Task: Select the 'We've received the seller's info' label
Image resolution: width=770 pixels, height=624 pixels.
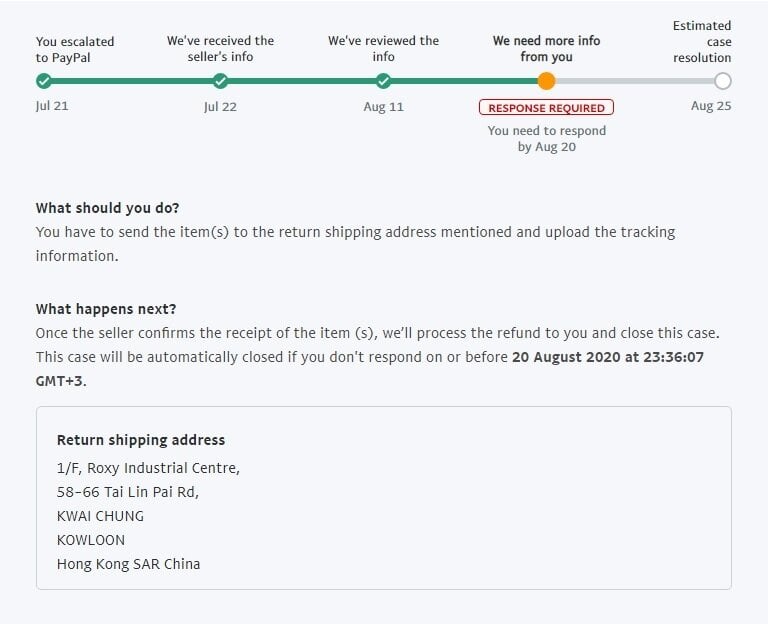Action: 220,49
